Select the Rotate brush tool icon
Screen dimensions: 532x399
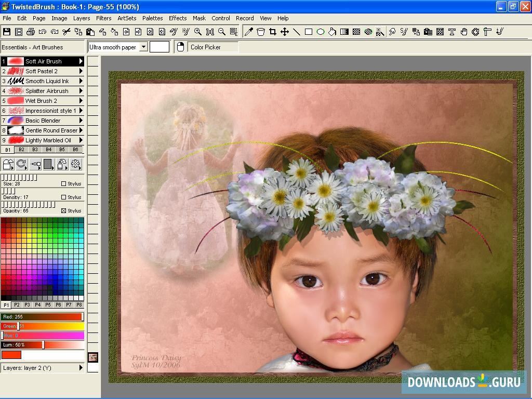point(476,32)
